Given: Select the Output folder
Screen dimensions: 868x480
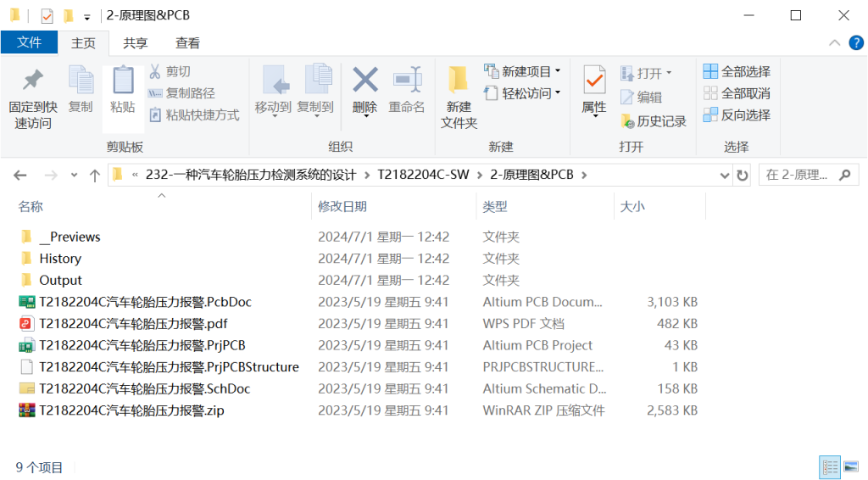Looking at the screenshot, I should [60, 280].
